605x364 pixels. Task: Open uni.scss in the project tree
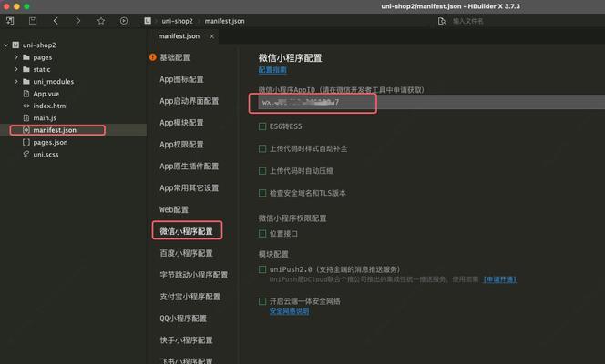click(x=46, y=154)
